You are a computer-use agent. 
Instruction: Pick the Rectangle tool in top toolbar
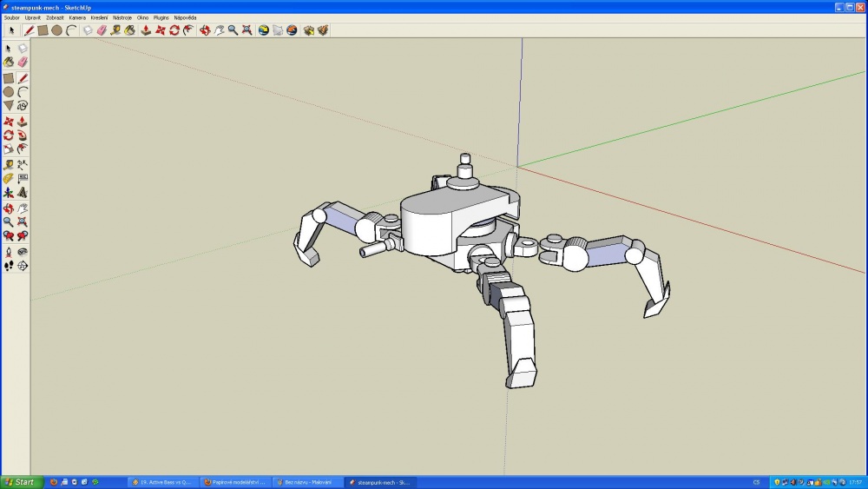[43, 30]
